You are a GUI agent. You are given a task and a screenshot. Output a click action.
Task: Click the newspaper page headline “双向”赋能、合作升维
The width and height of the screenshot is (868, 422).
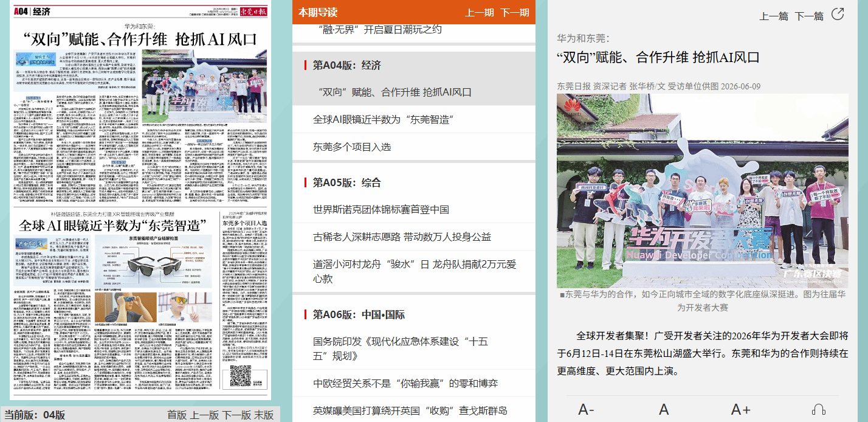141,40
